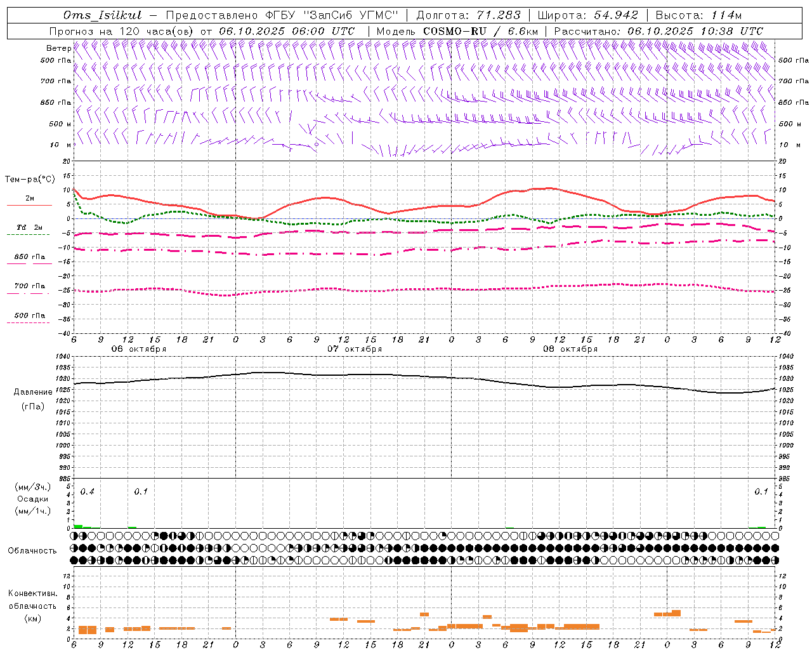This screenshot has width=812, height=650.
Task: Click the 06 октября date label
Action: (139, 349)
